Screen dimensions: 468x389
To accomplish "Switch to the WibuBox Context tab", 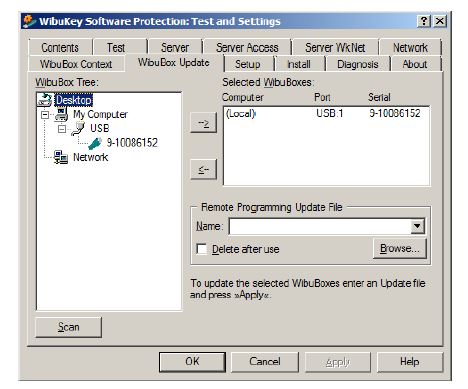I will [x=76, y=64].
